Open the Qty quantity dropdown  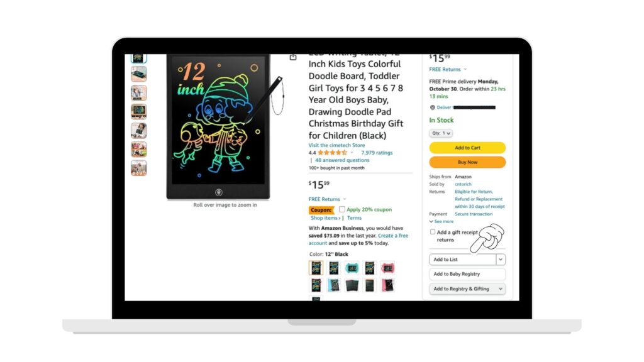[x=441, y=133]
